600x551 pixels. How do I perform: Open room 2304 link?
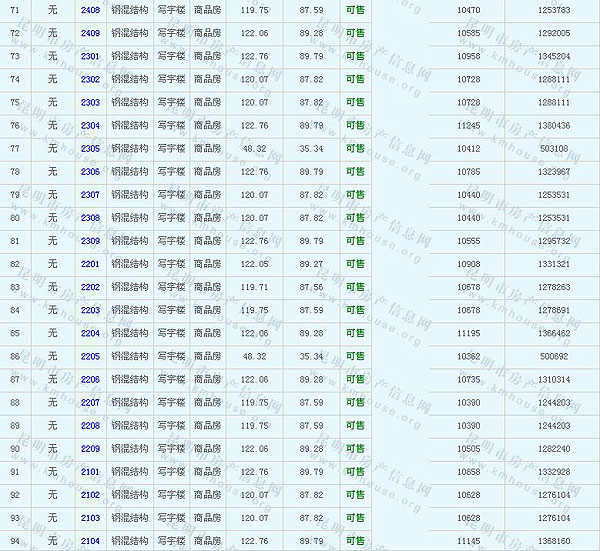pyautogui.click(x=90, y=125)
